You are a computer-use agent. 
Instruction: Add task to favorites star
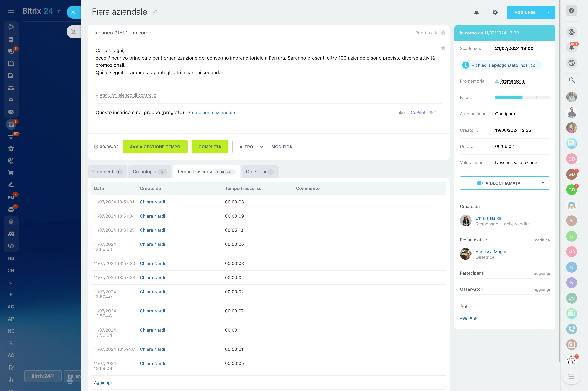pos(443,48)
